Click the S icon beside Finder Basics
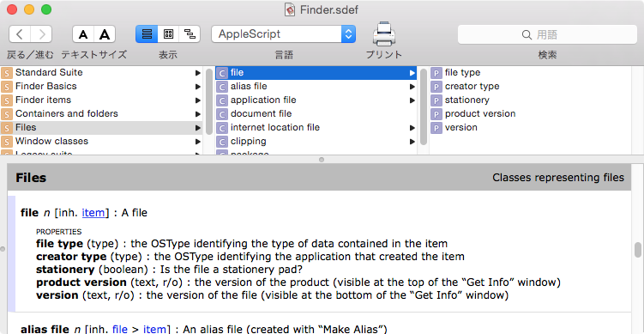Viewport: 644px width, 334px height. click(7, 87)
